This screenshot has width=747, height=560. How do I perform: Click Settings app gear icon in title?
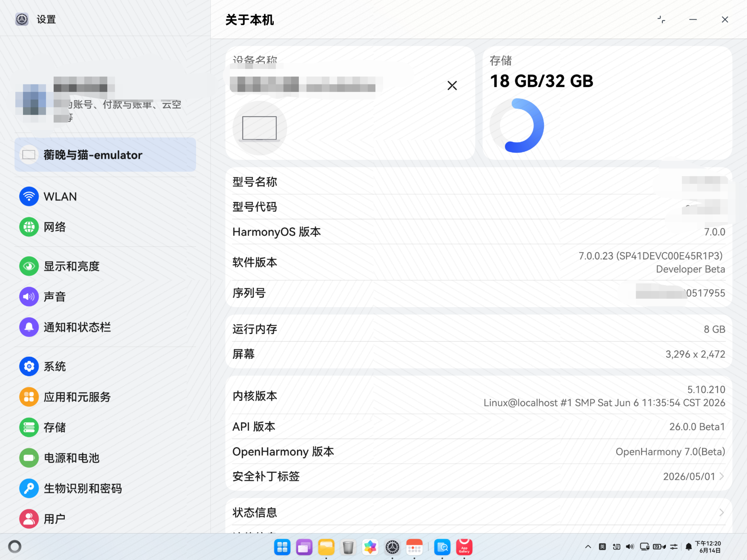[22, 19]
